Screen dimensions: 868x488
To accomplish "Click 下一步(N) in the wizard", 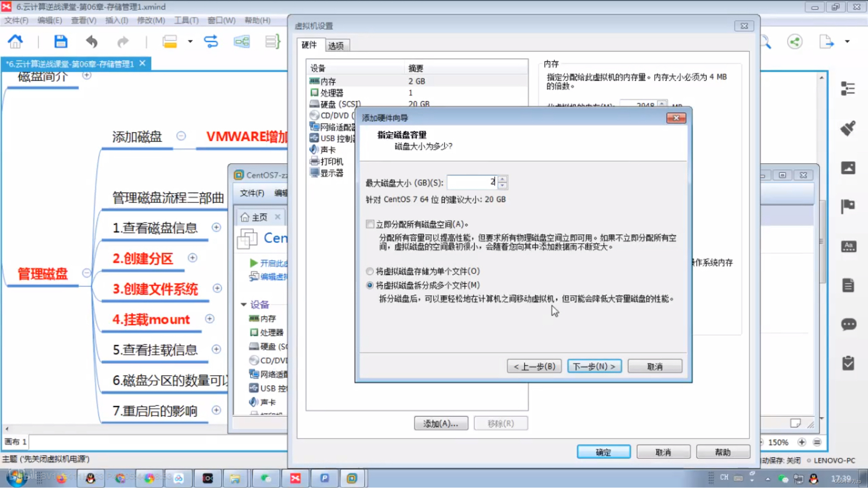I will tap(594, 367).
